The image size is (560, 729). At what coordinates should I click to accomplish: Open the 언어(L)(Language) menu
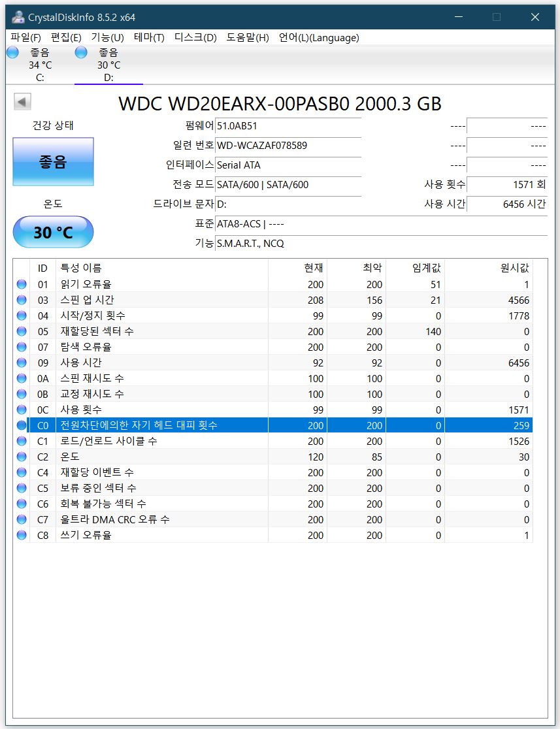coord(319,38)
